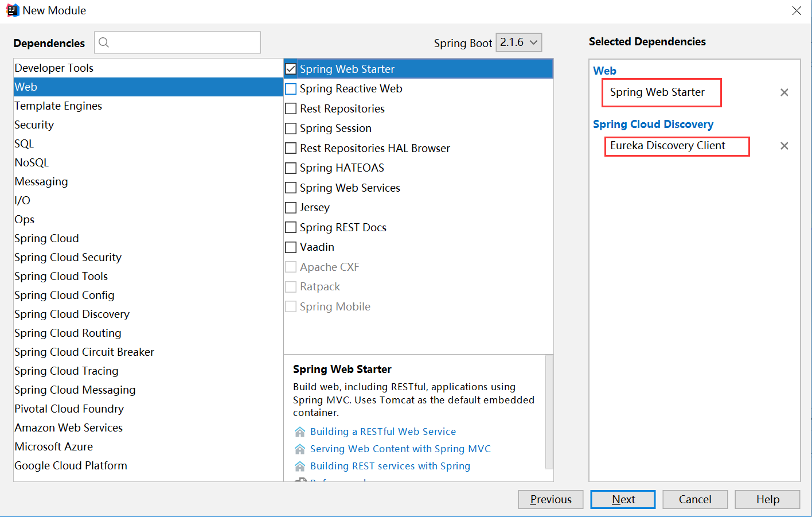812x517 pixels.
Task: Enable the Spring Reactive Web checkbox
Action: [x=291, y=89]
